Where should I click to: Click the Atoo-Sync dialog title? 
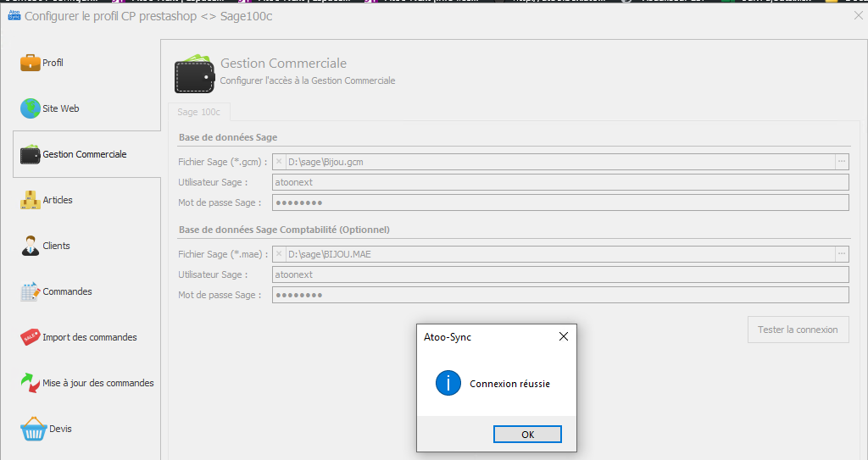tap(448, 337)
